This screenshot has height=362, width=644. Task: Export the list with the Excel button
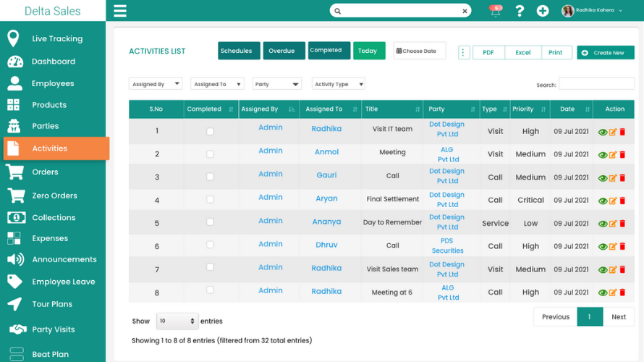click(522, 52)
